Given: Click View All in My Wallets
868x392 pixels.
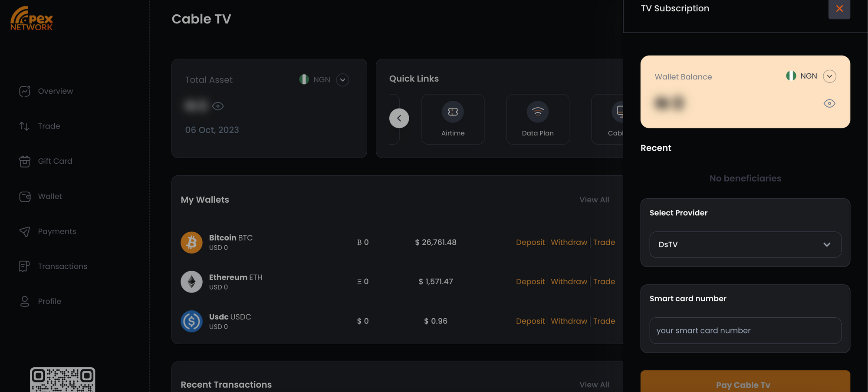Looking at the screenshot, I should 594,200.
